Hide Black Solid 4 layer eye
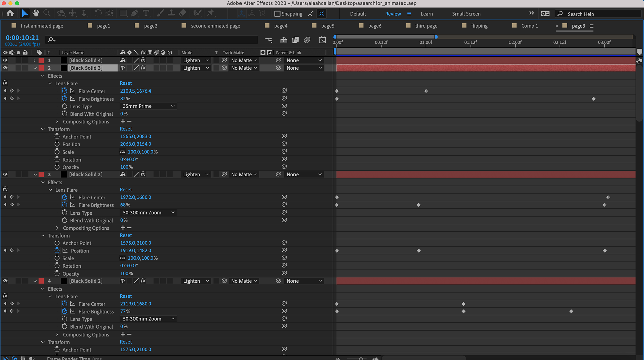Viewport: 644px width, 360px height. point(5,60)
